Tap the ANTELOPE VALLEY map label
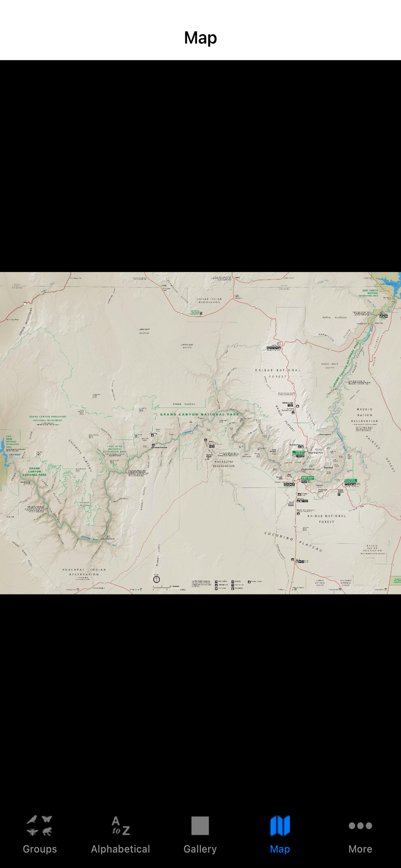The width and height of the screenshot is (401, 868). click(187, 346)
